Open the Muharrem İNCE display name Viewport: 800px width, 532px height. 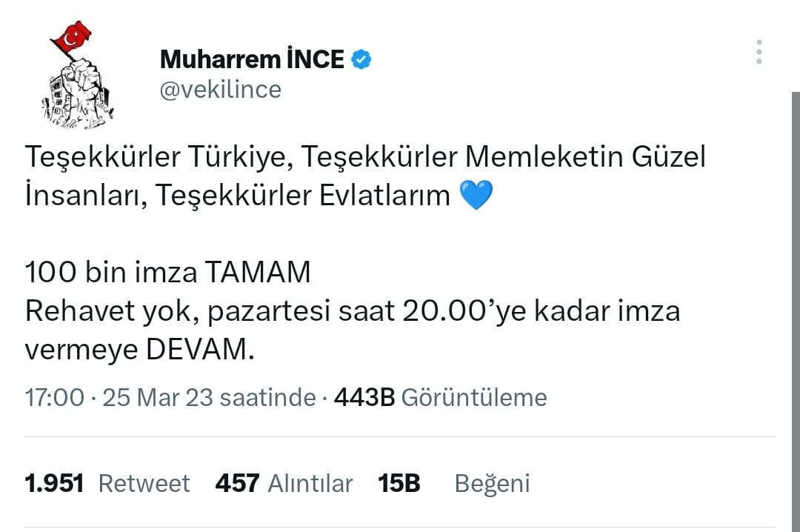[252, 59]
